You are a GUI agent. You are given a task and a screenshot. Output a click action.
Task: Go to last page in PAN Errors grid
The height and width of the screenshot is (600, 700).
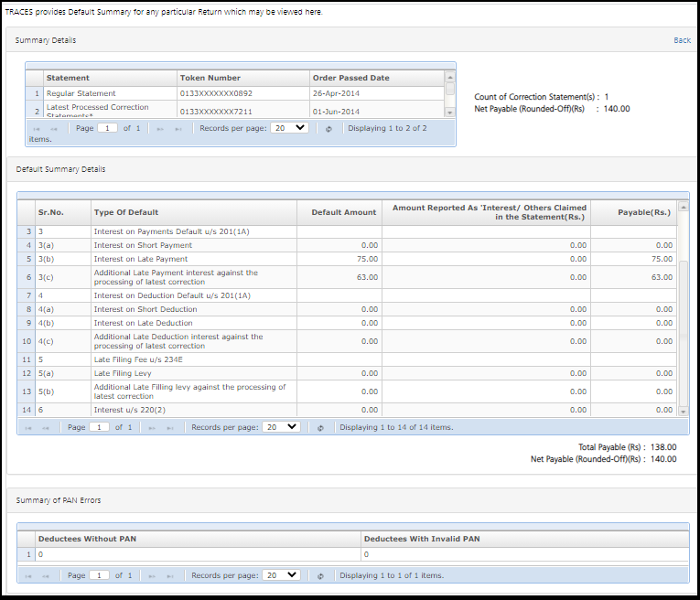click(170, 575)
